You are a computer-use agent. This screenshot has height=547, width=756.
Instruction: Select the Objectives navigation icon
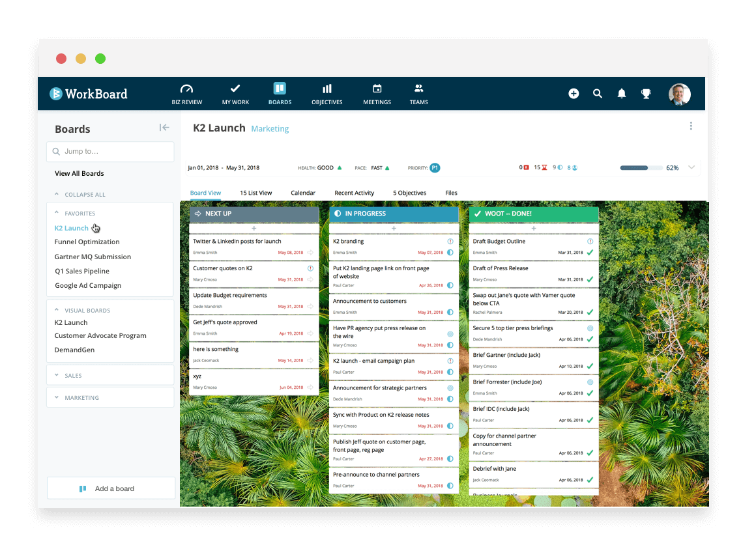click(327, 93)
